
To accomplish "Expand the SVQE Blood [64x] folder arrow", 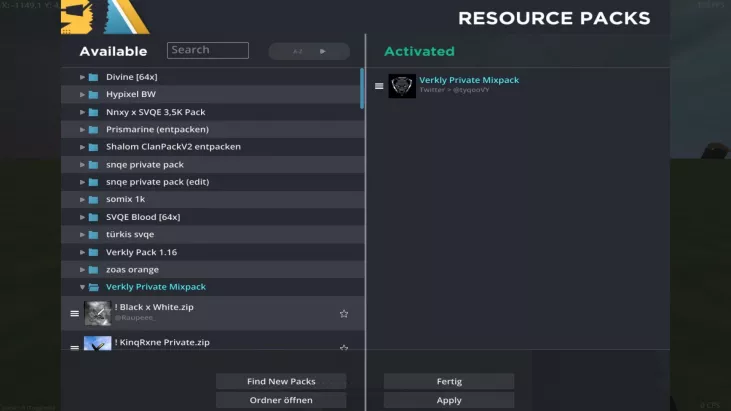I will click(82, 217).
